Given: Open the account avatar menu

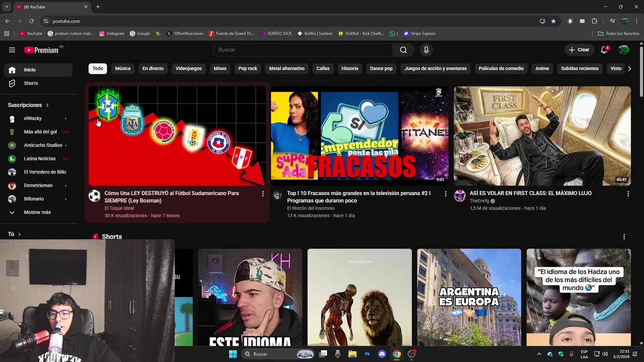Looking at the screenshot, I should [623, 50].
